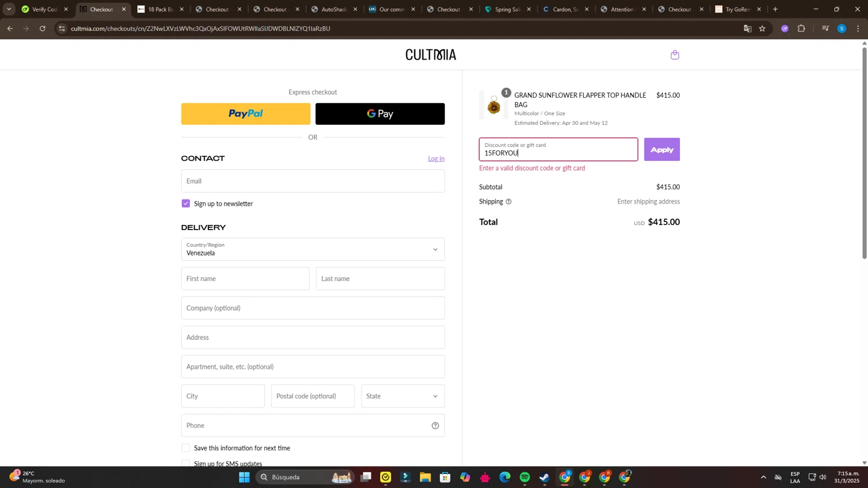Open the media control icon in toolbar
This screenshot has width=868, height=488.
point(826,28)
